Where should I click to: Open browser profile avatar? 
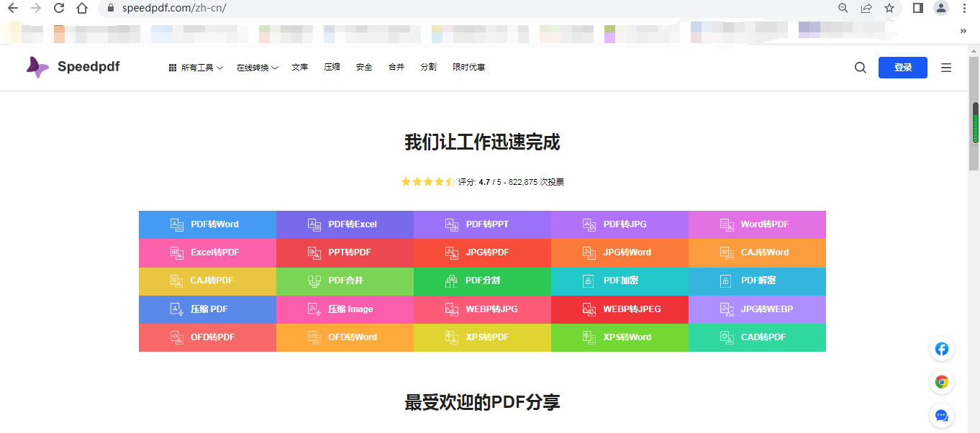(x=941, y=8)
